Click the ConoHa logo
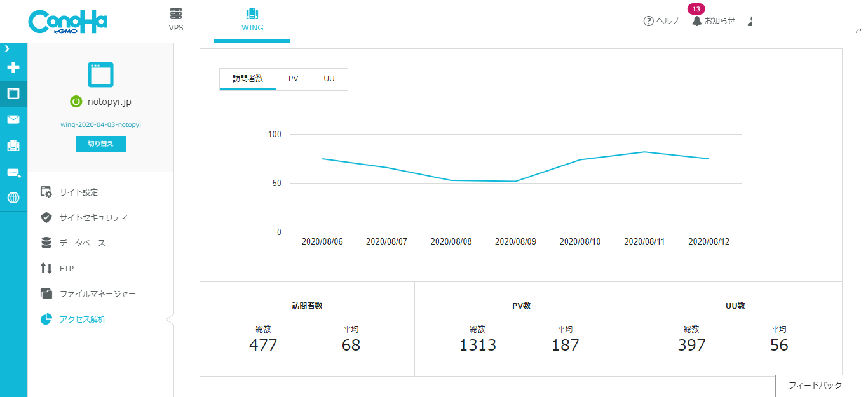868x397 pixels. (67, 22)
